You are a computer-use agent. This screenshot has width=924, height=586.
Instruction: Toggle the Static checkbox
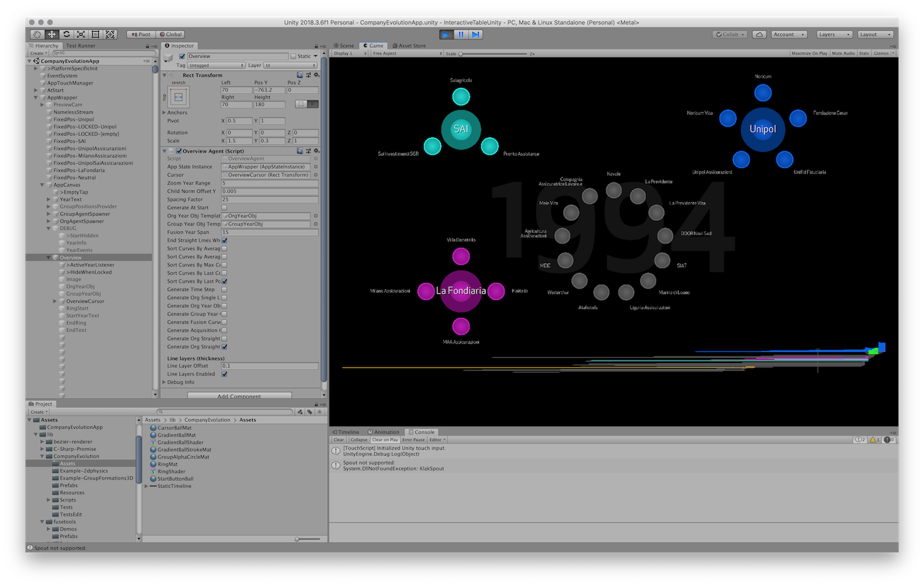coord(293,57)
